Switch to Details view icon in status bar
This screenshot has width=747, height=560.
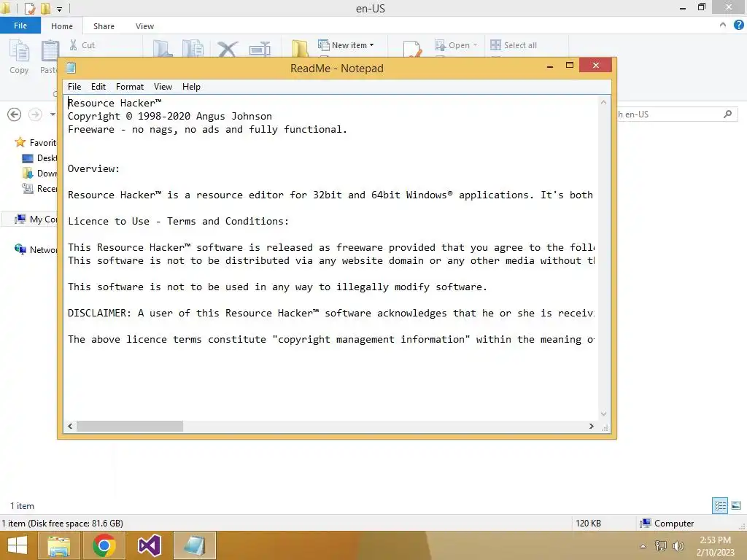click(x=720, y=506)
